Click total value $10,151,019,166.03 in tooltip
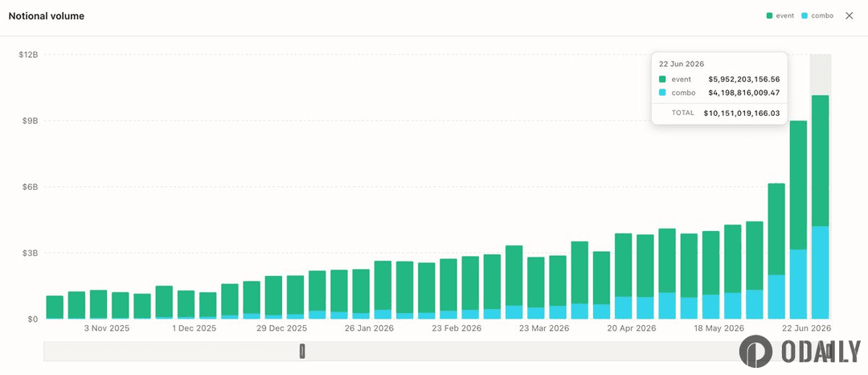This screenshot has height=375, width=868. [x=742, y=113]
